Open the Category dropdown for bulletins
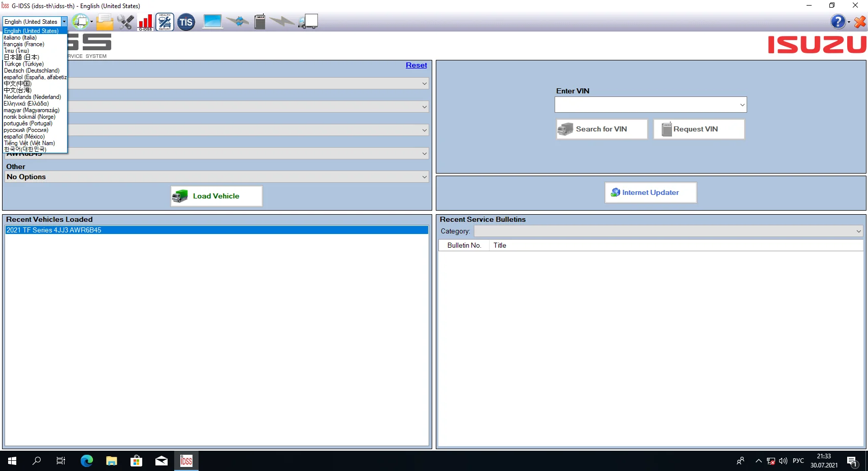The image size is (868, 471). coord(858,231)
